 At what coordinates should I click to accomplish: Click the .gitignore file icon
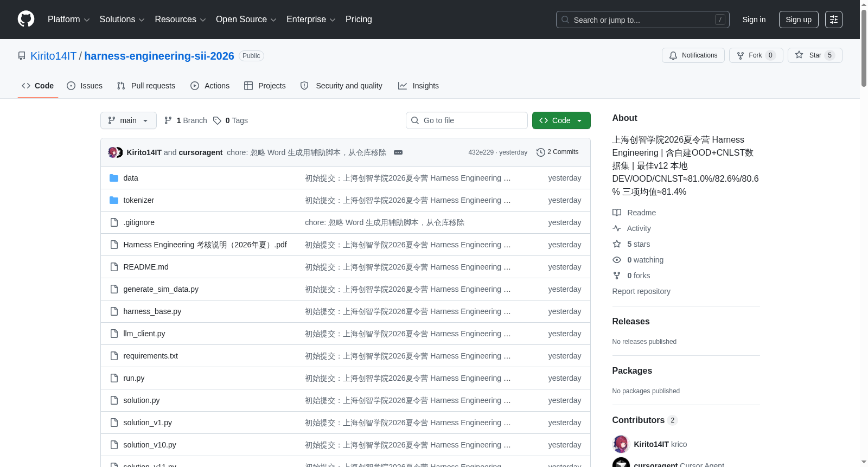114,222
